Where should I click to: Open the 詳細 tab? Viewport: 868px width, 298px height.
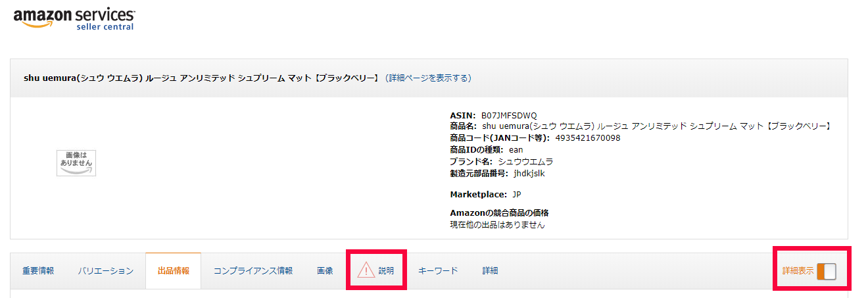point(490,271)
